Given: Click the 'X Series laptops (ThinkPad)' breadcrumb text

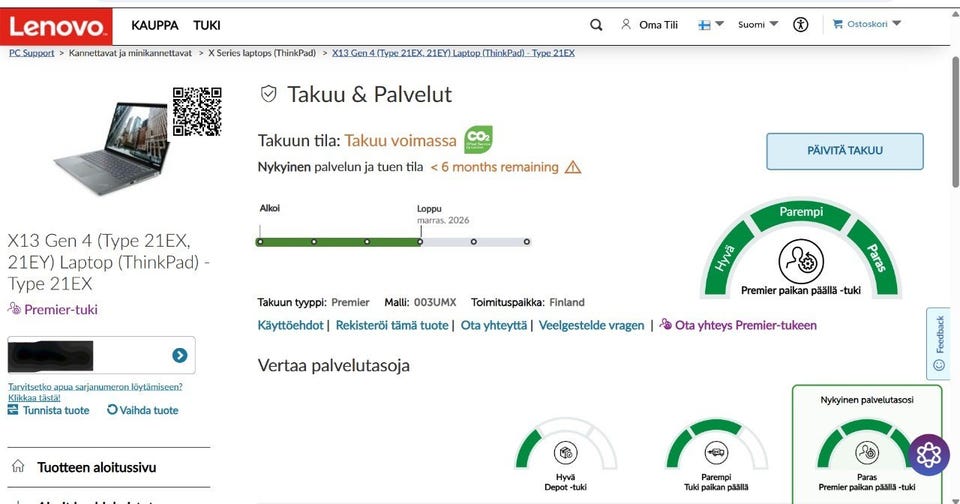Looking at the screenshot, I should [x=262, y=53].
